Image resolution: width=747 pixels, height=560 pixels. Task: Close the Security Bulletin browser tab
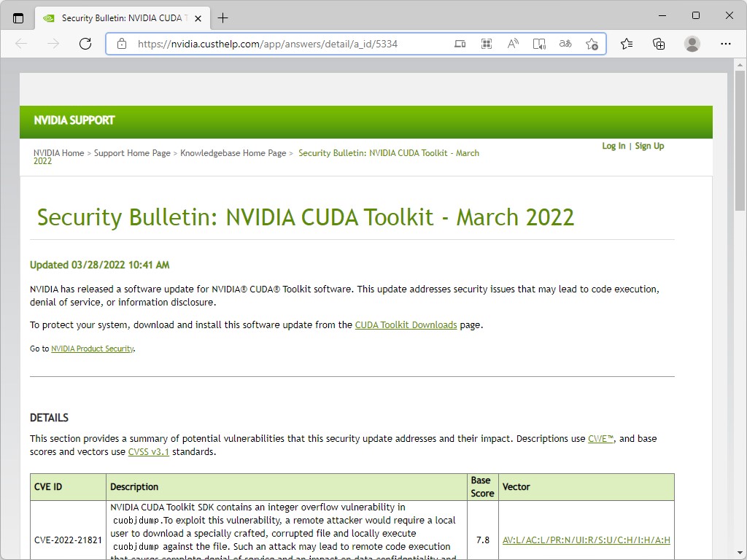click(x=198, y=18)
